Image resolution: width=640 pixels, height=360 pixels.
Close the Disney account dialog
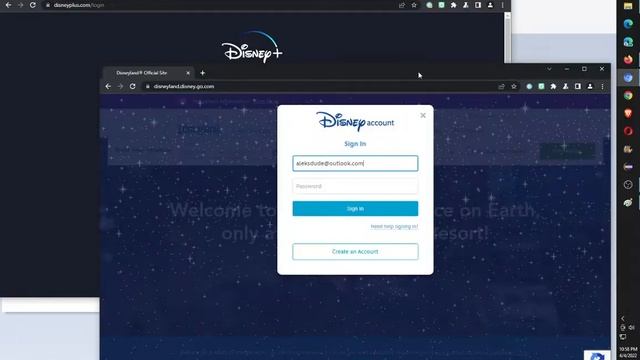423,116
